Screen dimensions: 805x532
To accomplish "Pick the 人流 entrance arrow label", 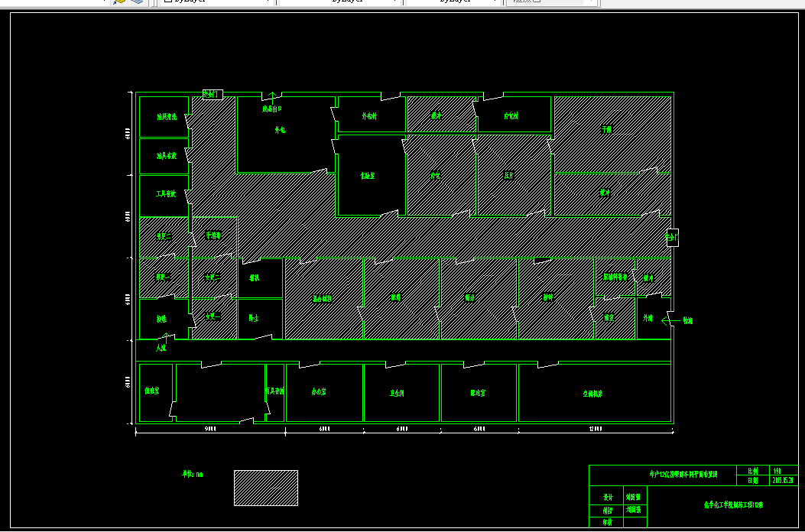I will (x=161, y=348).
